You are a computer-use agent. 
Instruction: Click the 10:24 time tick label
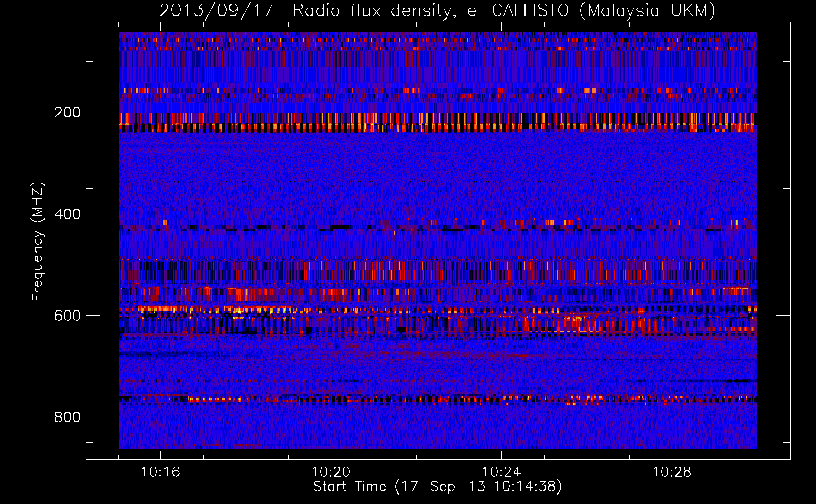pos(502,472)
